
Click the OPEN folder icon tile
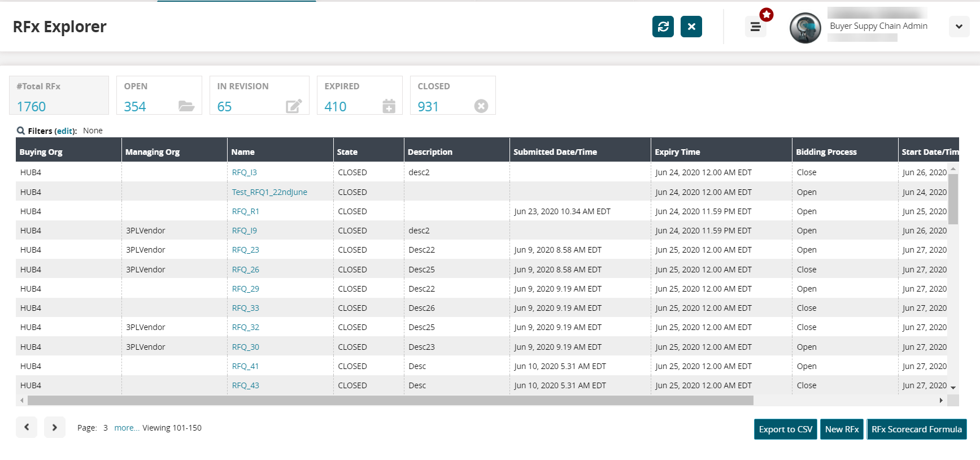[186, 106]
